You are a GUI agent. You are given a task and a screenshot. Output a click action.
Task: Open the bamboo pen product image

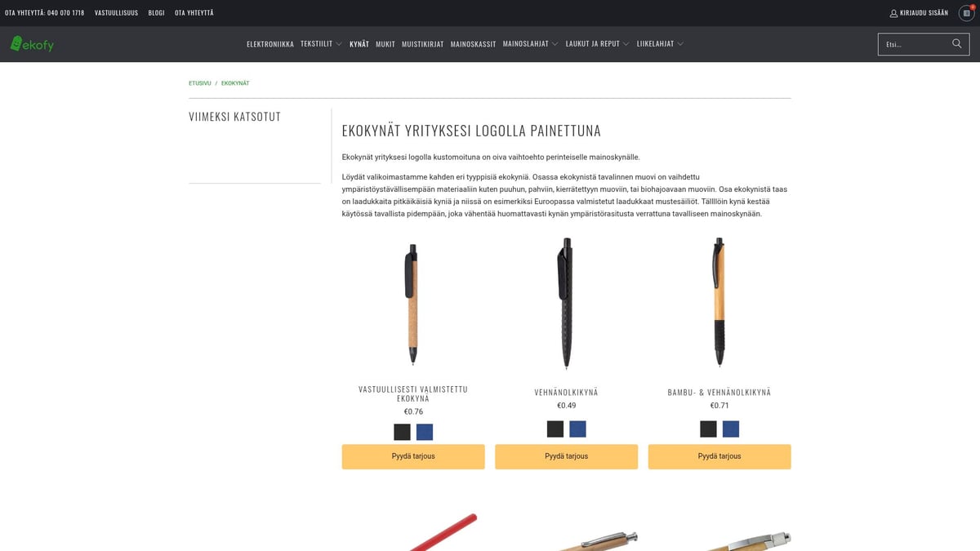pos(719,302)
